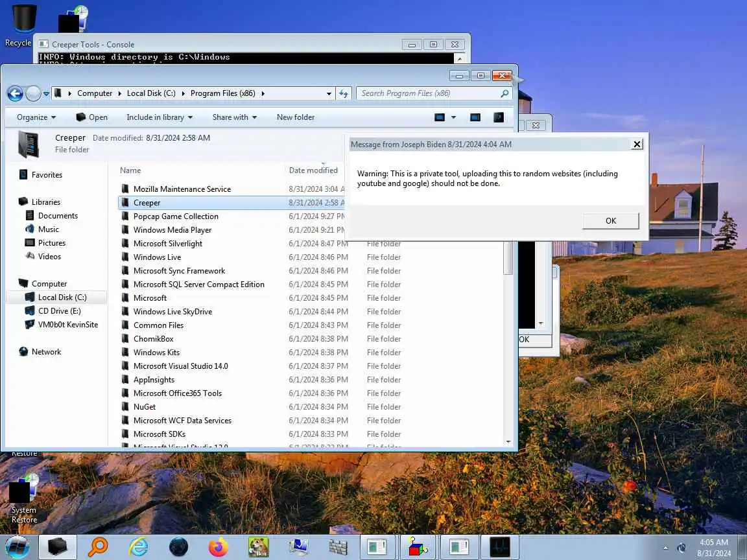Open the System Restore desktop icon
The width and height of the screenshot is (747, 560).
(24, 499)
